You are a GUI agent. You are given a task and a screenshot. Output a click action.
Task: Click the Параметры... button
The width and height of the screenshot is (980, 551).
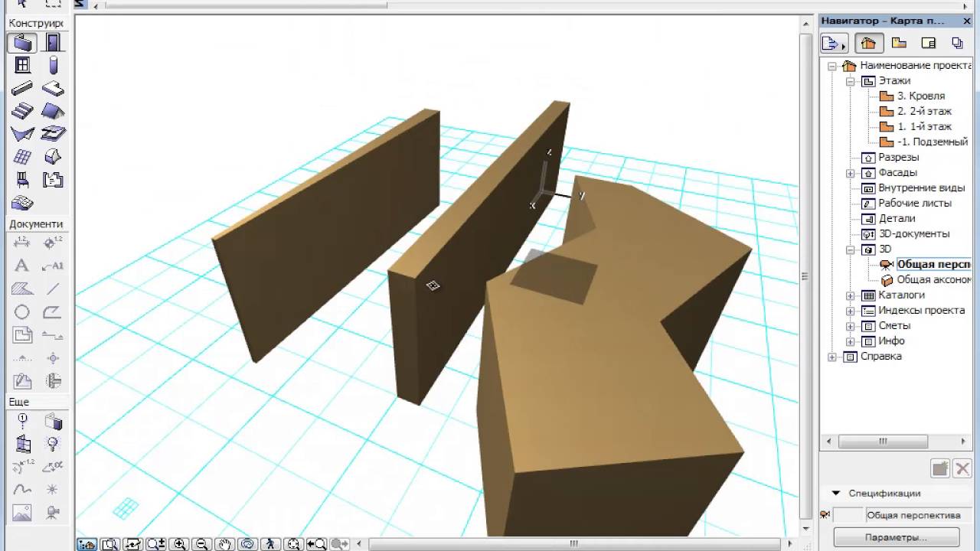pos(896,537)
